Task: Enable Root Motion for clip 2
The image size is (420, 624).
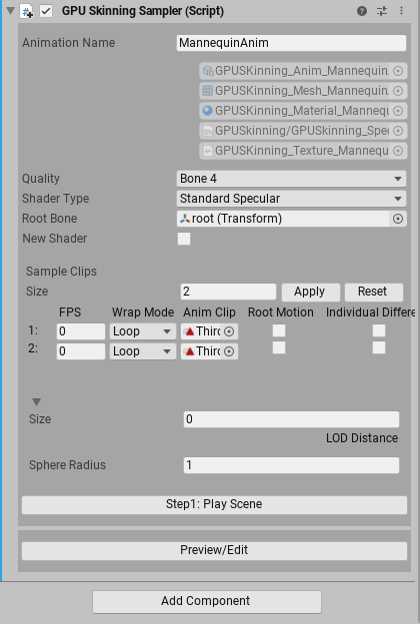Action: coord(279,347)
